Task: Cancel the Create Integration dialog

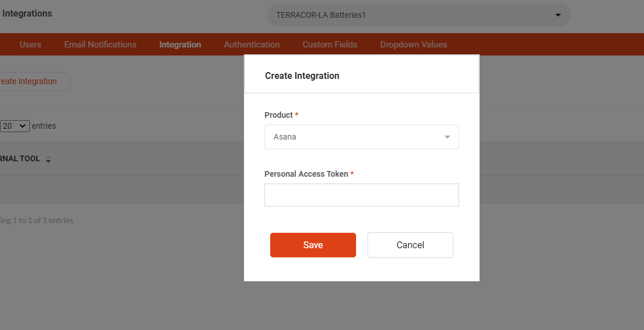Action: click(410, 245)
